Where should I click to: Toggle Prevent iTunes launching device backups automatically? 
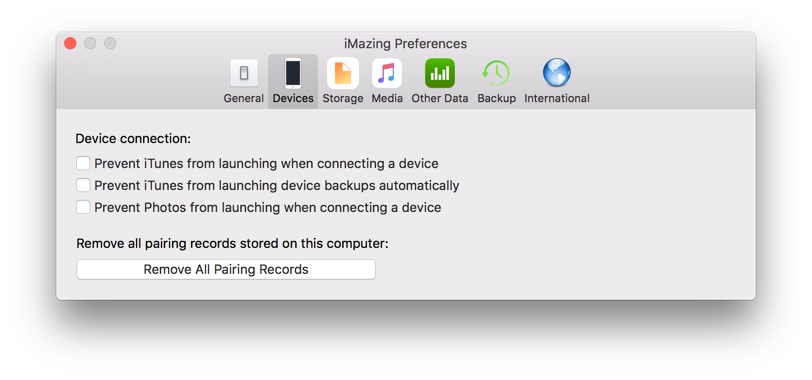pyautogui.click(x=83, y=185)
